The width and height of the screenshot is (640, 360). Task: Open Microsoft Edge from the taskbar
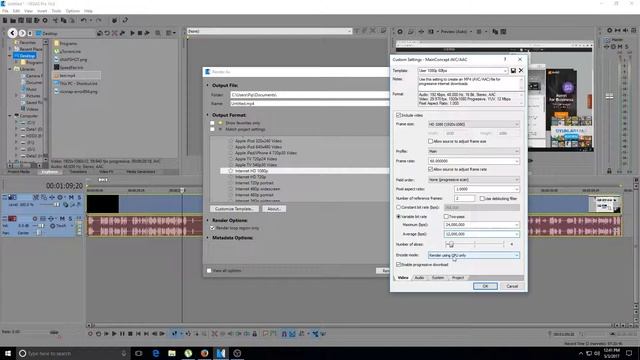156,353
